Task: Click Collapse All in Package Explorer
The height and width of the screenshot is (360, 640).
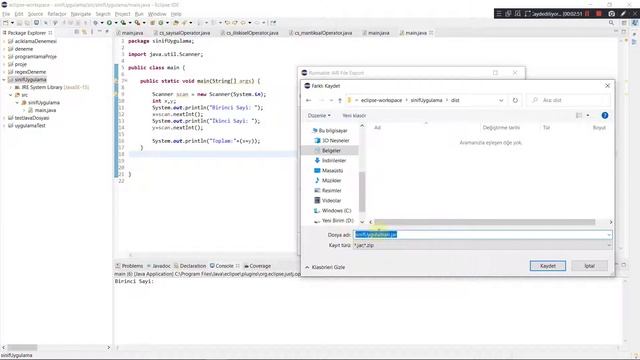Action: pos(77,32)
